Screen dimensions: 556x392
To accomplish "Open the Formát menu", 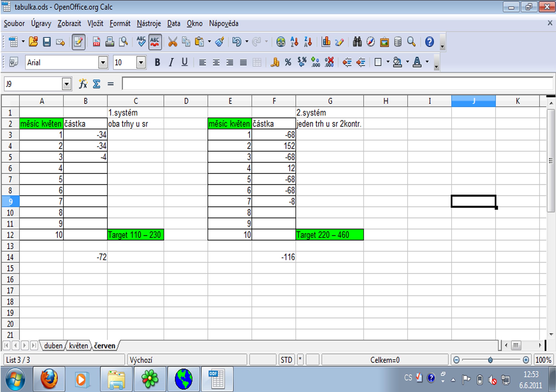I will (120, 24).
